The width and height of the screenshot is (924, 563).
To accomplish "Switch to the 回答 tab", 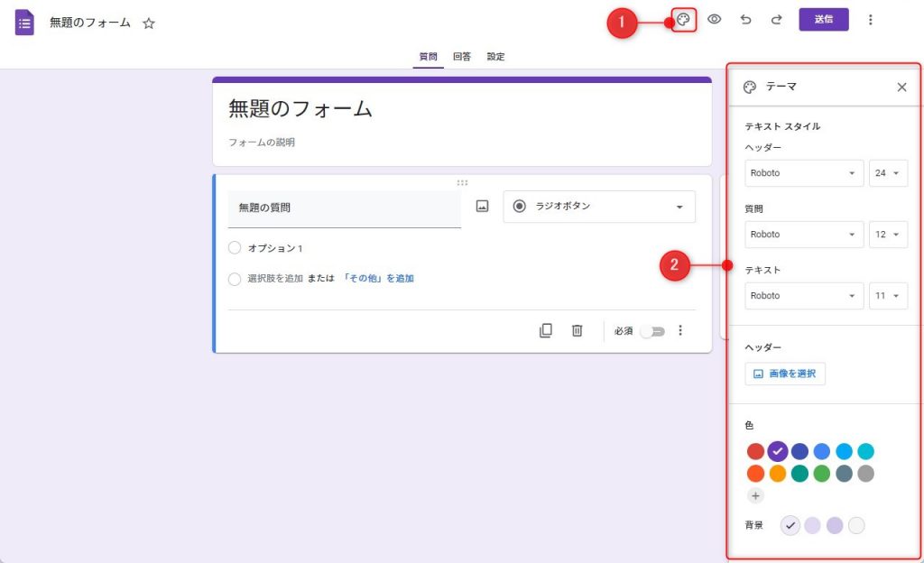I will [462, 57].
